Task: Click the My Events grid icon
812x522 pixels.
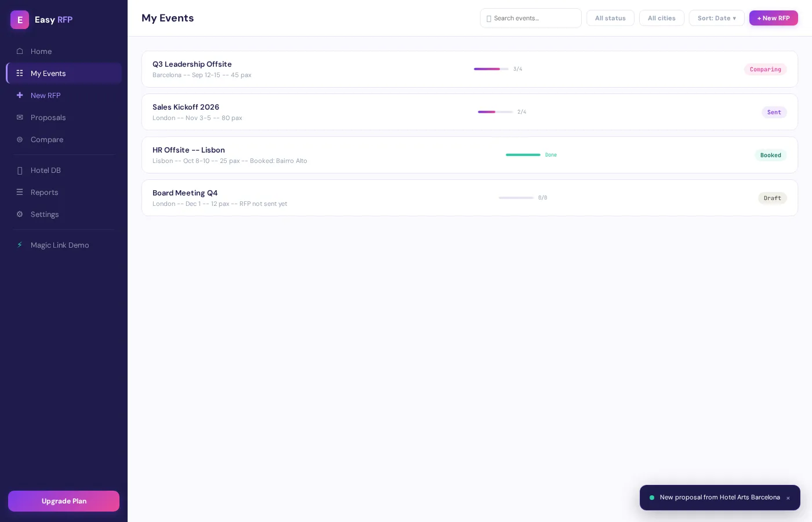Action: pos(20,73)
